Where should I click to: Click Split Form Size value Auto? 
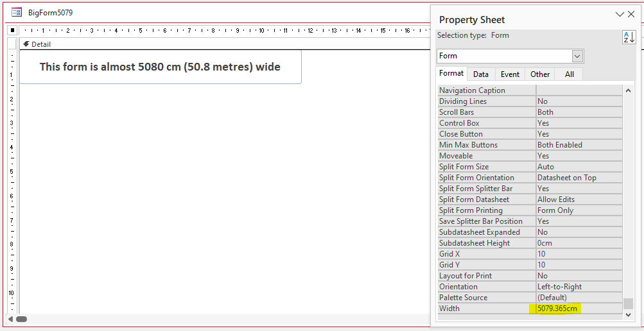[579, 167]
